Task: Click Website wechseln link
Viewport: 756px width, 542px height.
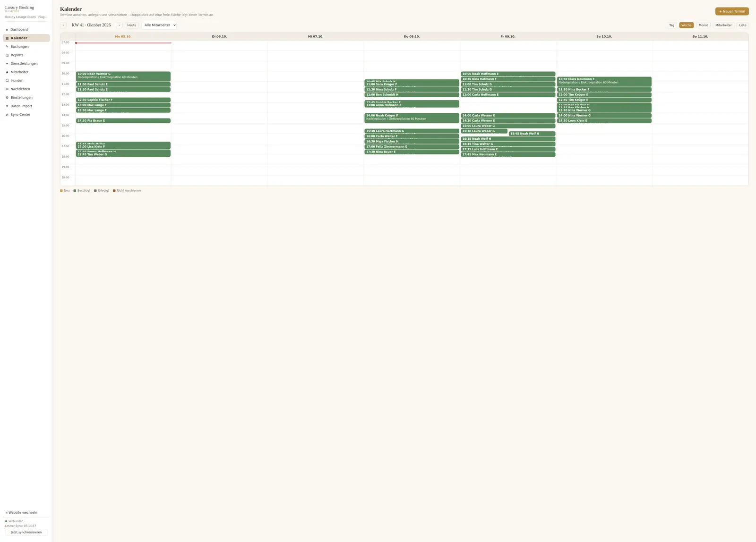Action: [x=21, y=512]
